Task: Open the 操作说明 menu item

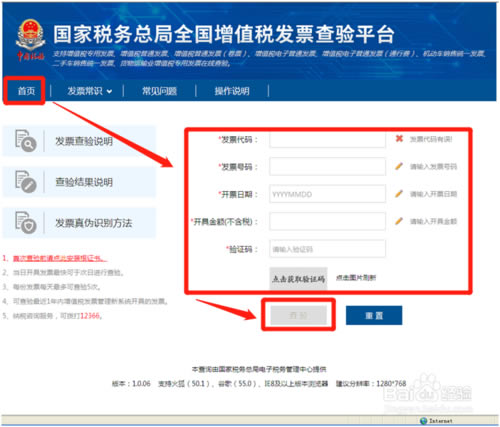Action: [x=232, y=91]
